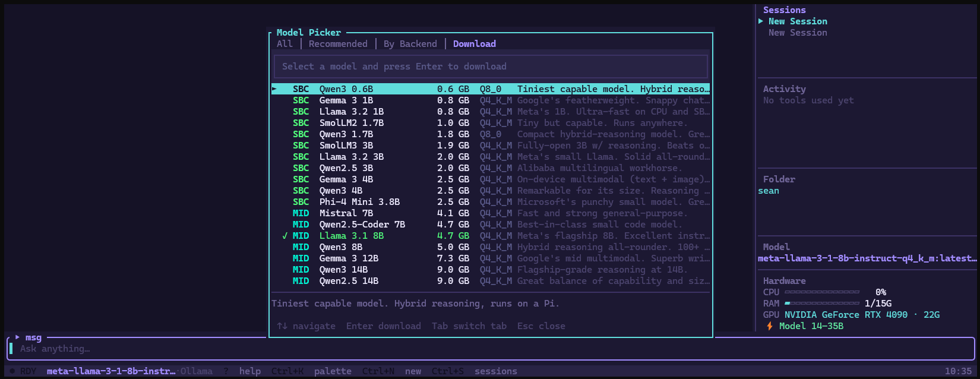Click the Ollama backend label
The width and height of the screenshot is (980, 379).
[197, 371]
